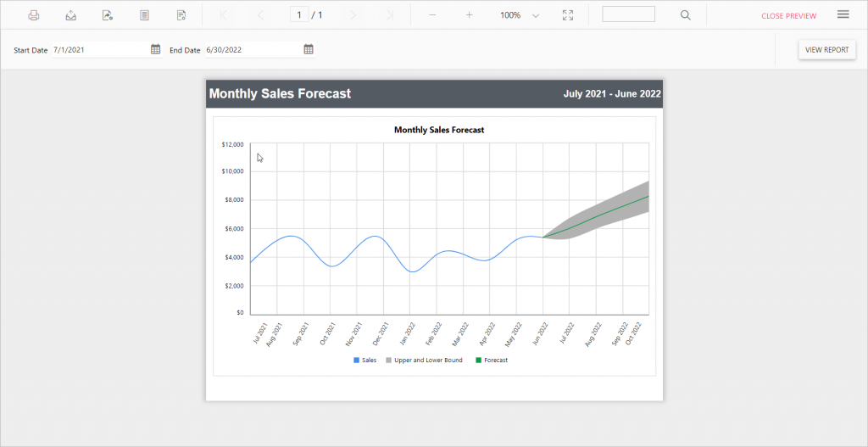Image resolution: width=868 pixels, height=447 pixels.
Task: Go to last page arrow
Action: (x=390, y=15)
